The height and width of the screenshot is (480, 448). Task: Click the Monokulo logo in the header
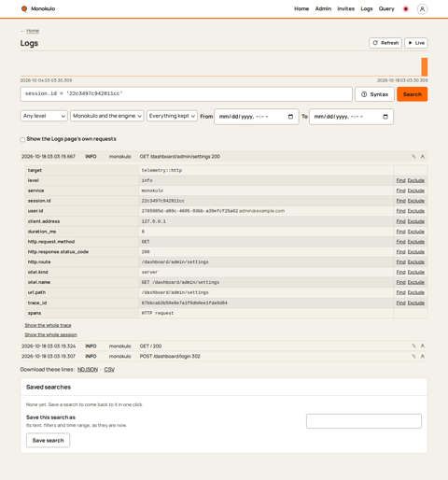pos(38,8)
